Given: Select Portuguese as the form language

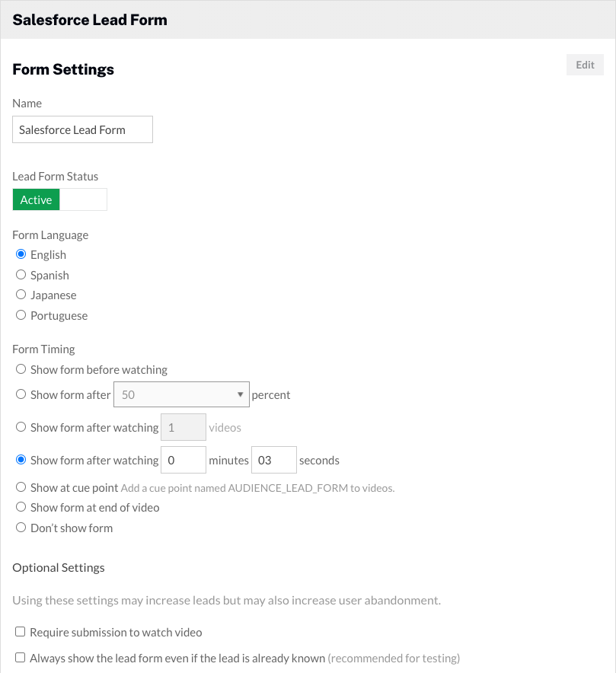Looking at the screenshot, I should [21, 314].
